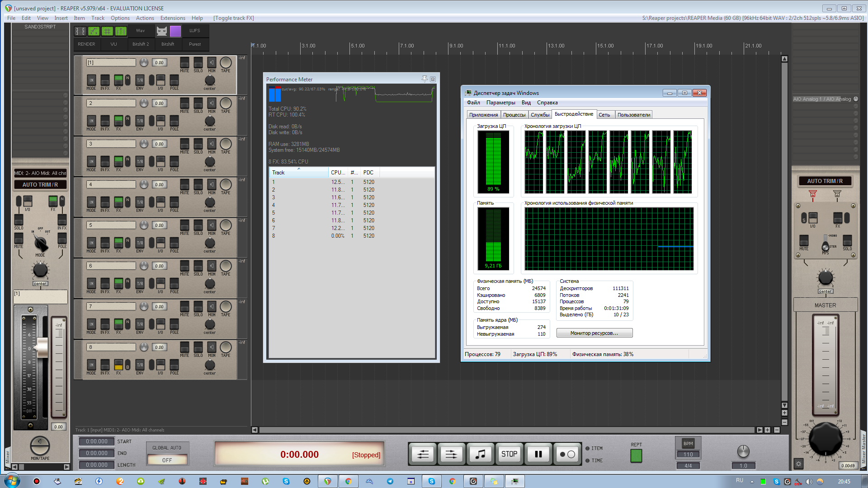Toggle POLE phase switch on track 1
This screenshot has width=868, height=488.
pyautogui.click(x=174, y=80)
